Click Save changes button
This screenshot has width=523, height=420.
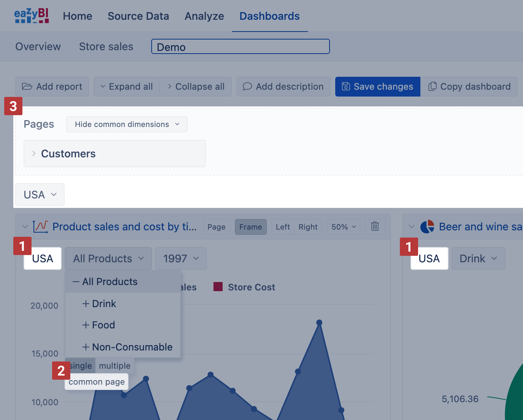tap(377, 87)
